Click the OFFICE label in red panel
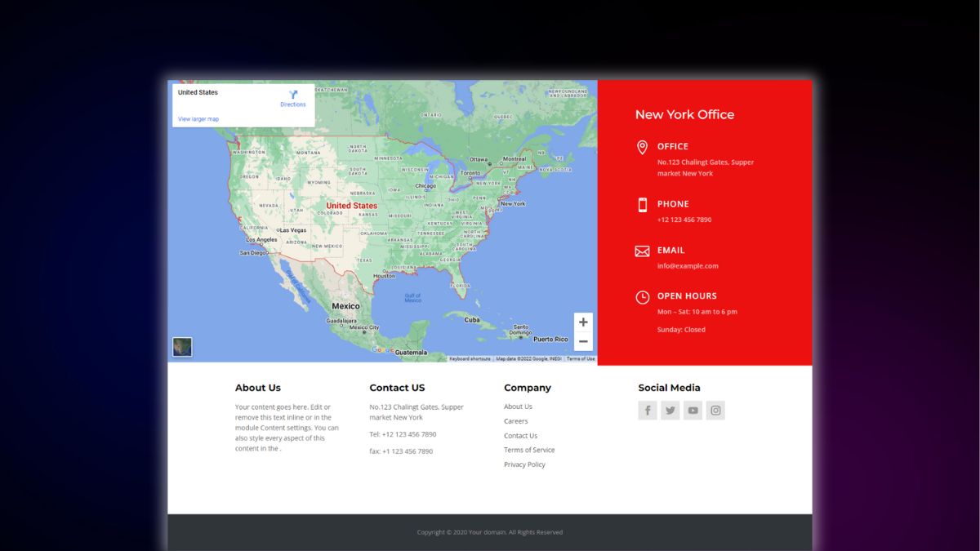Screen dimensions: 980x551 click(x=673, y=146)
